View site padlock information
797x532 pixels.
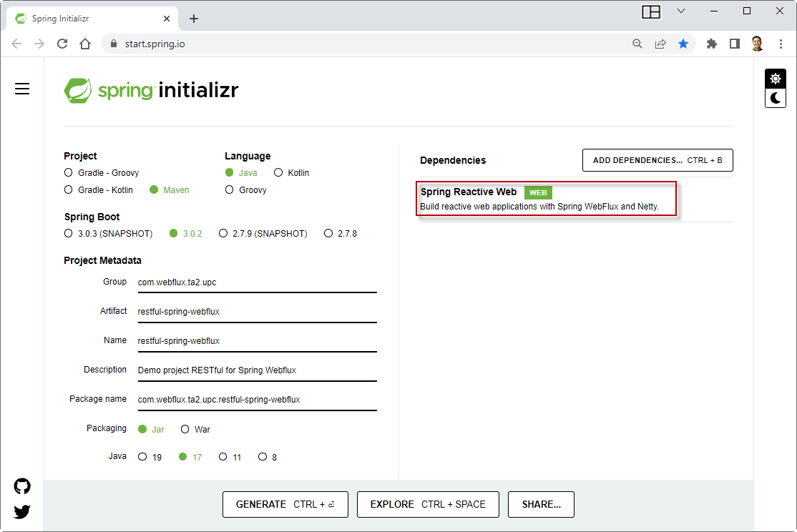coord(113,44)
